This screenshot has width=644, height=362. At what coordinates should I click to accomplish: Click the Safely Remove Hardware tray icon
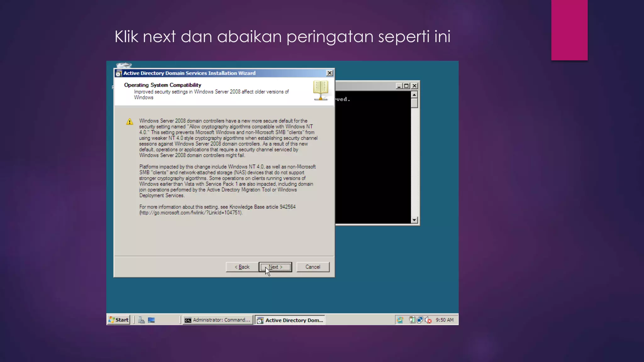[412, 320]
